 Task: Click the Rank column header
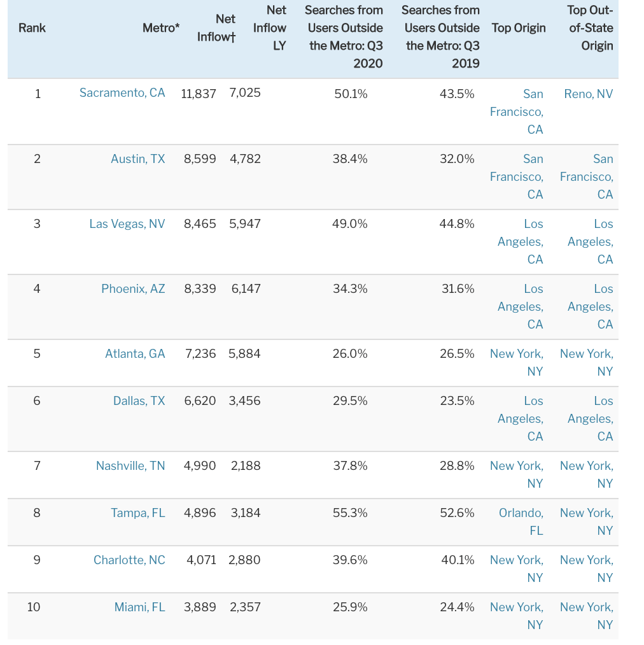32,28
